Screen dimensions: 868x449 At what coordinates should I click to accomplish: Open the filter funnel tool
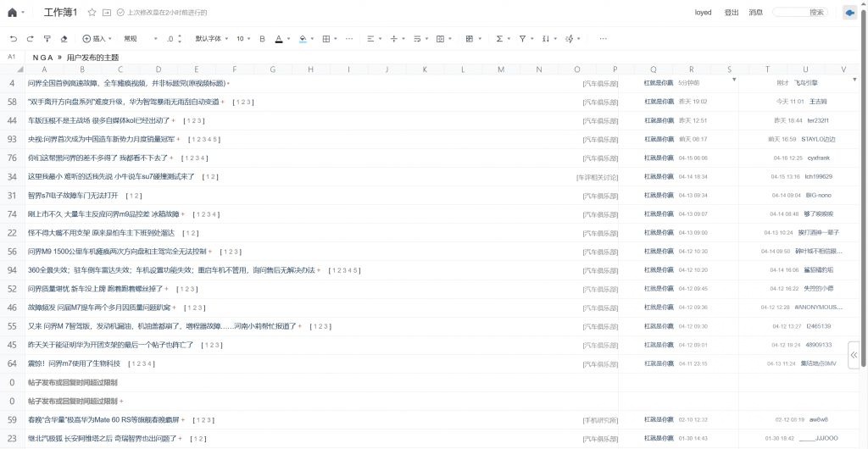(522, 39)
